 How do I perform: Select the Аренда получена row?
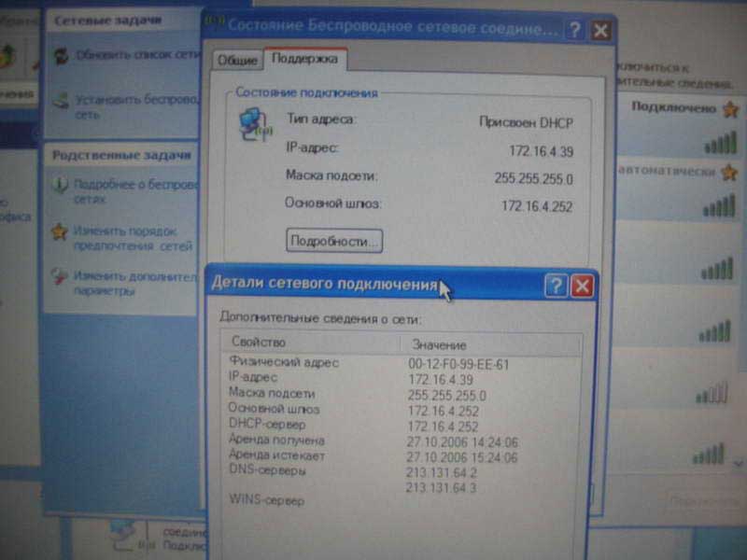(402, 441)
